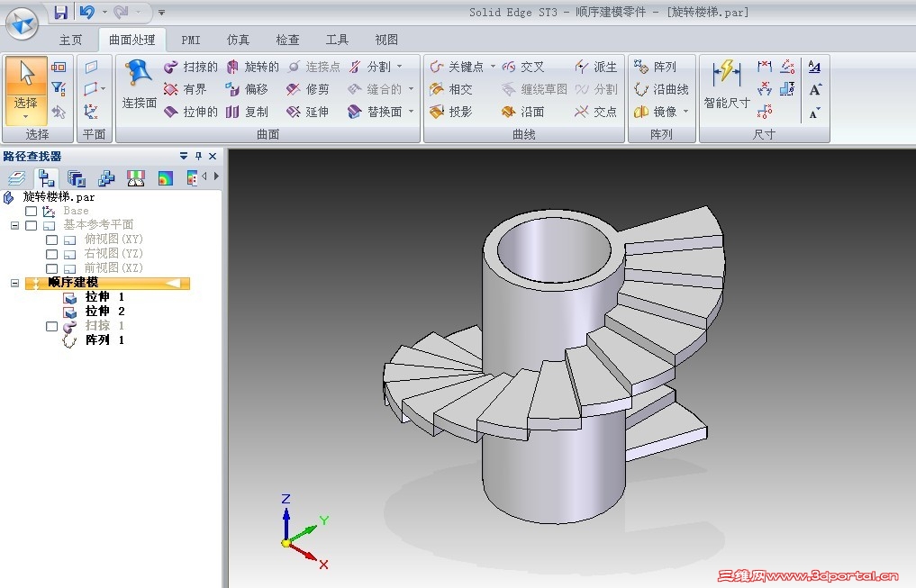
Task: Select the 关键点 keypoint curve tool
Action: pyautogui.click(x=457, y=68)
